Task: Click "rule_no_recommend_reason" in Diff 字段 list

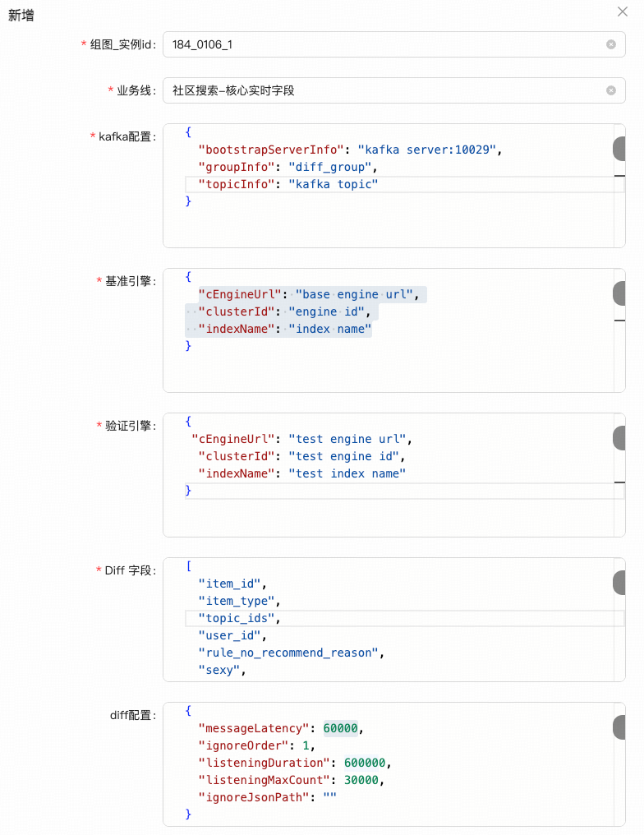Action: pyautogui.click(x=288, y=653)
